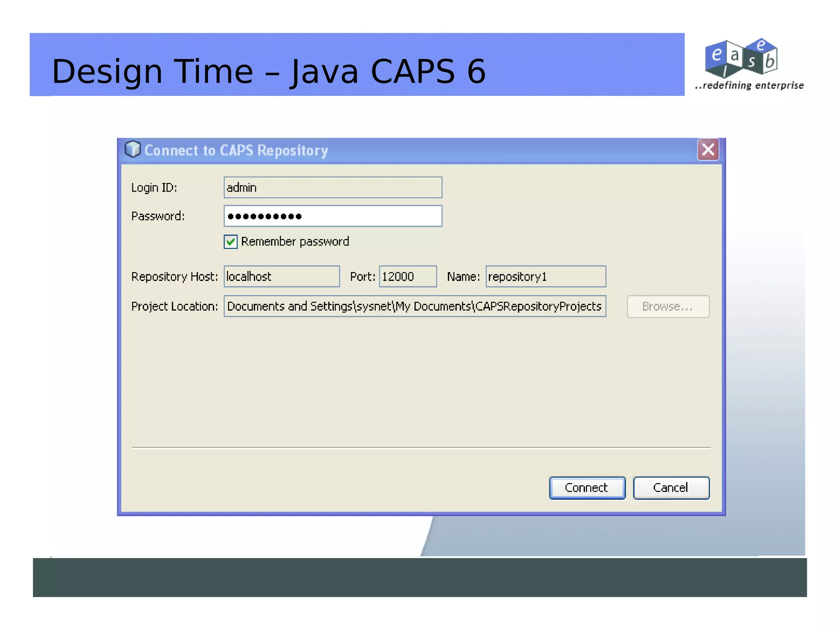Click the Login ID: label
This screenshot has height=630, width=840.
pos(154,188)
